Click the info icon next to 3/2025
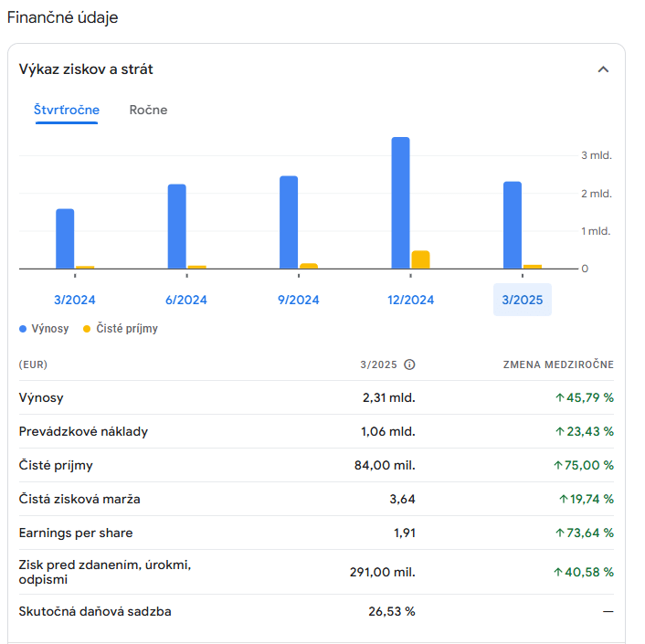645x644 pixels. point(409,364)
